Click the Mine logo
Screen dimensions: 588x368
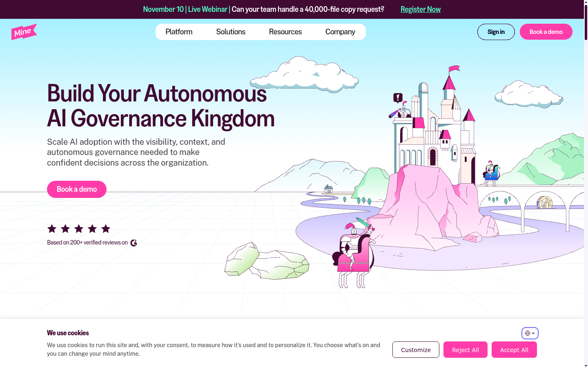(x=24, y=32)
